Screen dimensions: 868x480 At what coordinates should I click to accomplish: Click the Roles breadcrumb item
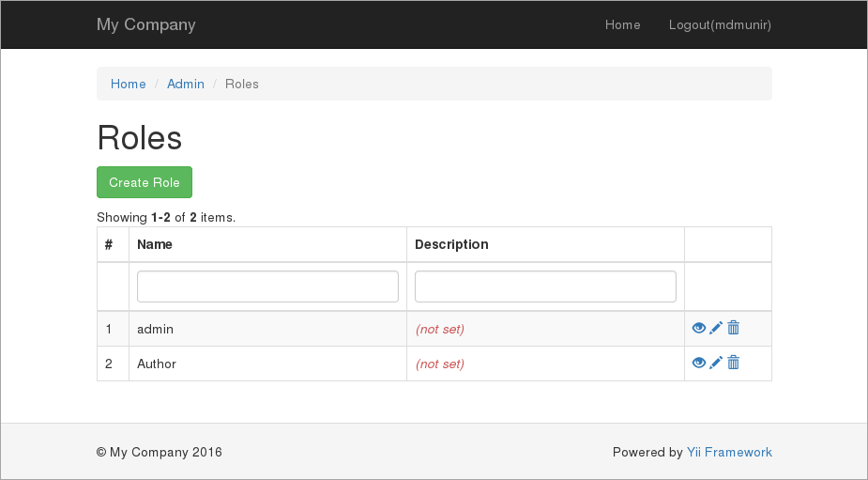242,84
